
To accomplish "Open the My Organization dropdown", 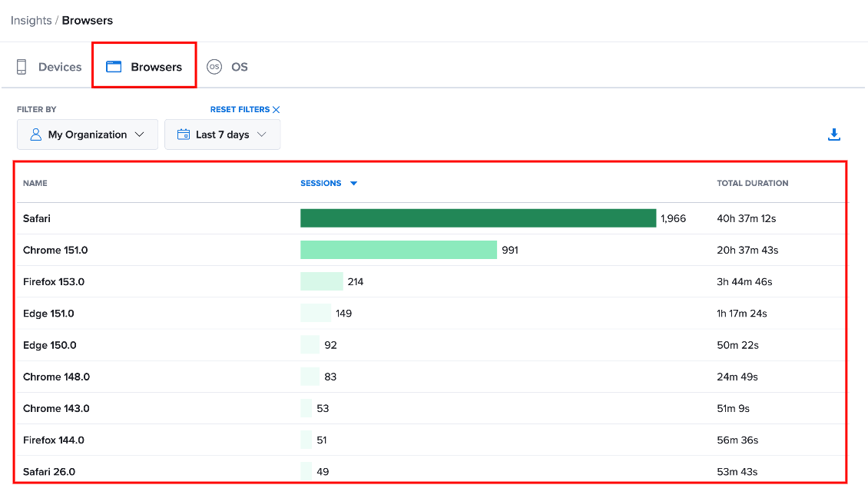I will 88,135.
